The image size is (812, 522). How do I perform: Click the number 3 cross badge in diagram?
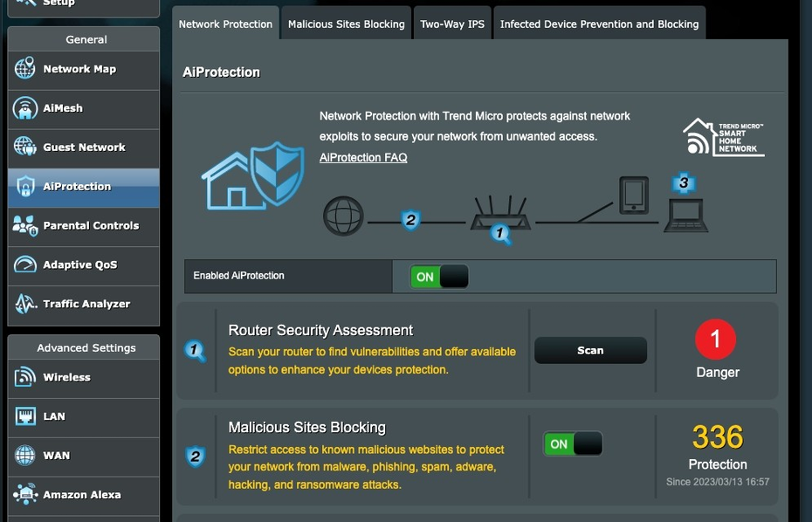684,182
